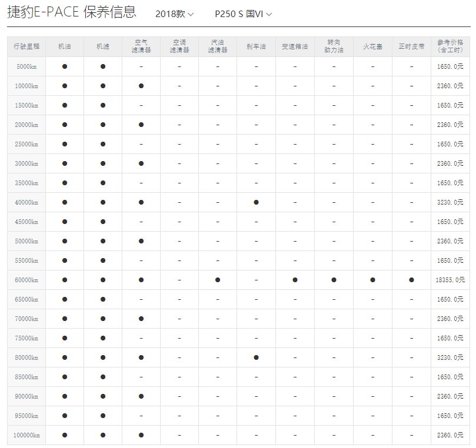
Task: Select the 80000km mileage cell
Action: point(26,357)
